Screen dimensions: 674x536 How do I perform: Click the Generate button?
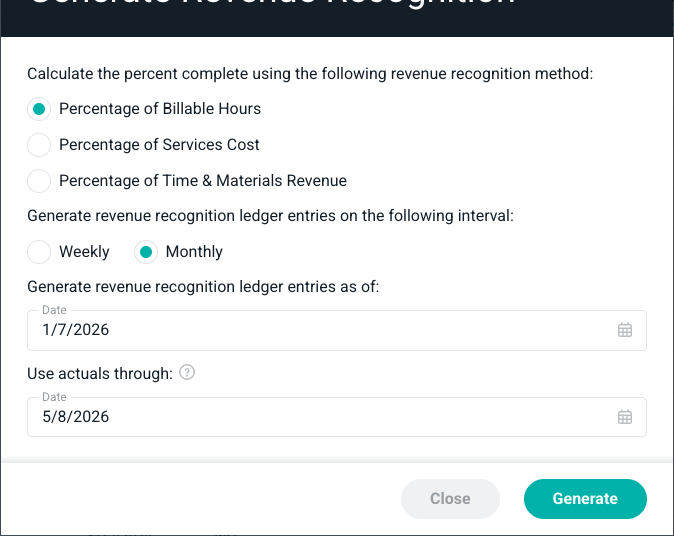pyautogui.click(x=585, y=499)
